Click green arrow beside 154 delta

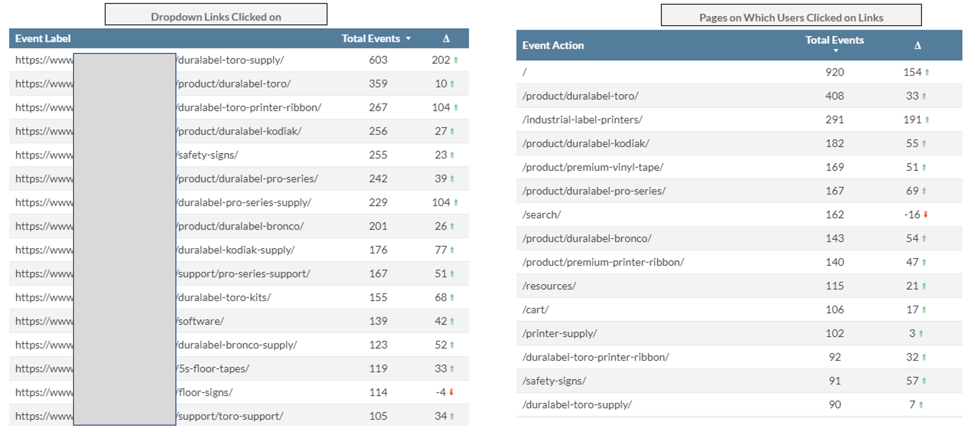click(x=927, y=73)
